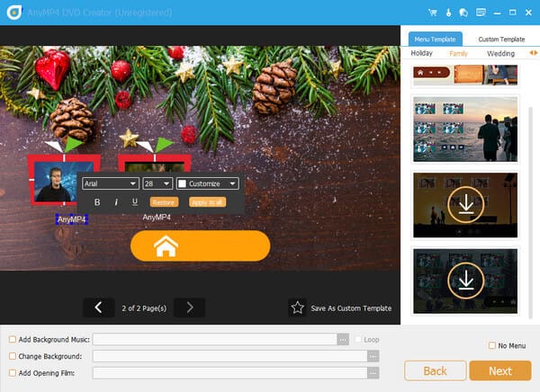
Task: Apply bold to the menu text
Action: tap(97, 202)
